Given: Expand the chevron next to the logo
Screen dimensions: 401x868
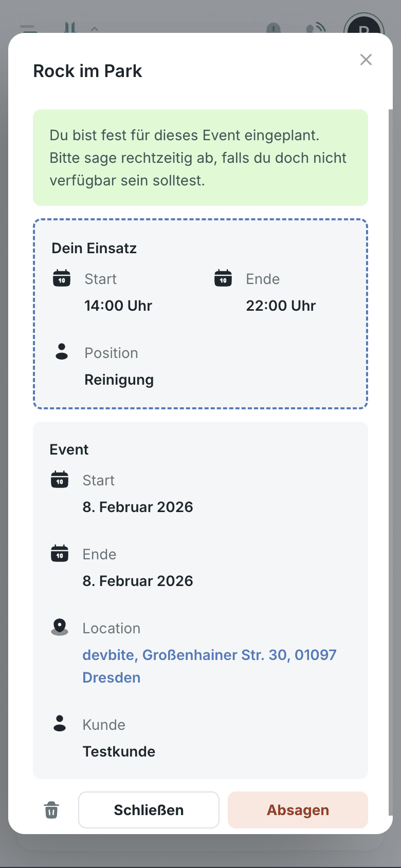Looking at the screenshot, I should click(95, 29).
